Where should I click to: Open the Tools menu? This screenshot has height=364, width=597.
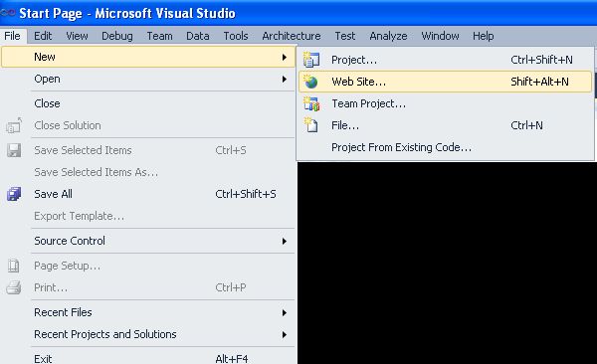[236, 36]
